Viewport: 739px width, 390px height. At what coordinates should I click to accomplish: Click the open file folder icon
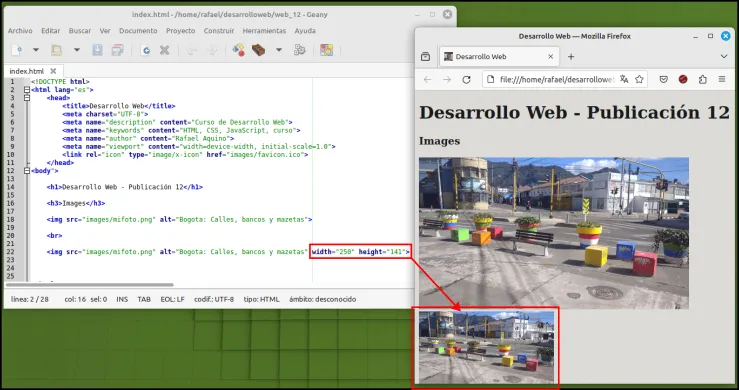(57, 50)
